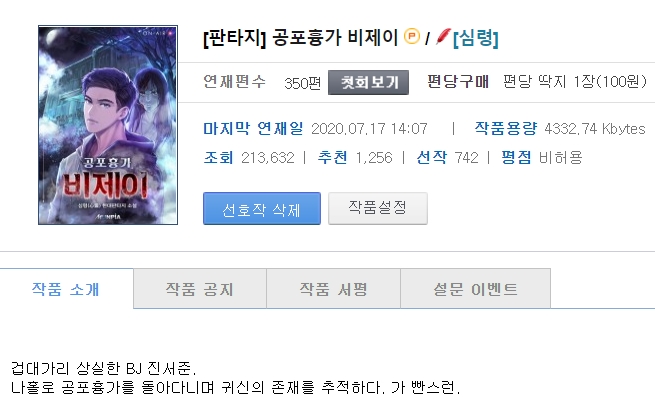Viewport: 655px width, 400px height.
Task: Open the 작품설정 button
Action: [x=378, y=208]
